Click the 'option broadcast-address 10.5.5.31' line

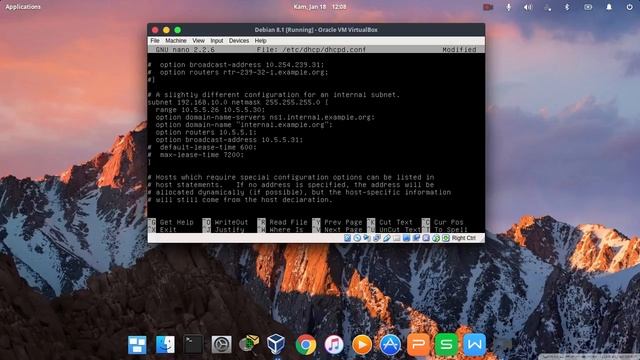point(229,140)
